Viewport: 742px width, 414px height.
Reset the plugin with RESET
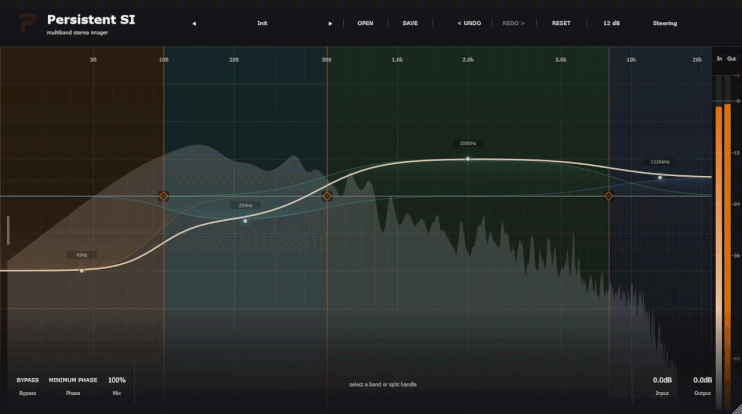coord(561,23)
